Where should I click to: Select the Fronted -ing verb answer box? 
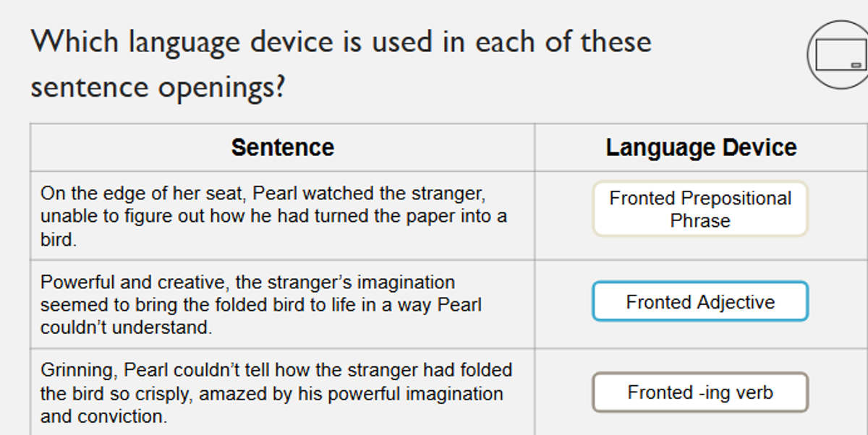tap(700, 392)
